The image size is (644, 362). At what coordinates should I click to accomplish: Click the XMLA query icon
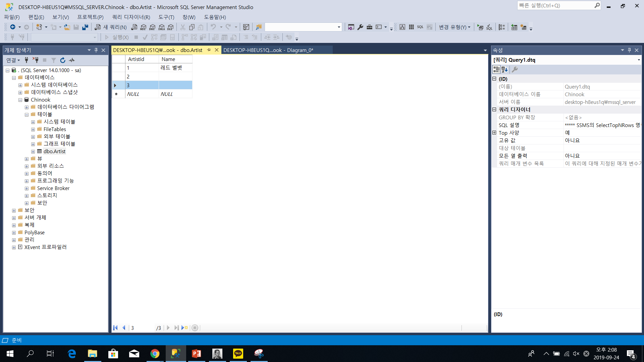coord(162,27)
